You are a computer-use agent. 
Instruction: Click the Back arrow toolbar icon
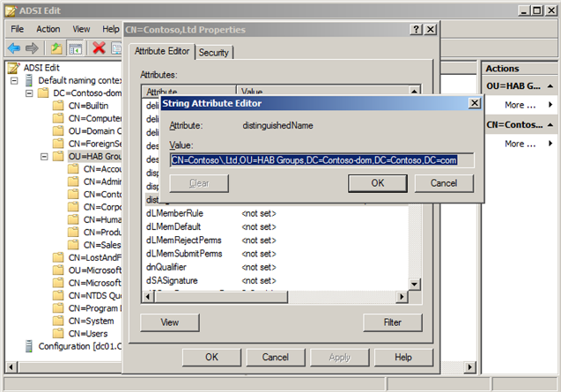14,48
